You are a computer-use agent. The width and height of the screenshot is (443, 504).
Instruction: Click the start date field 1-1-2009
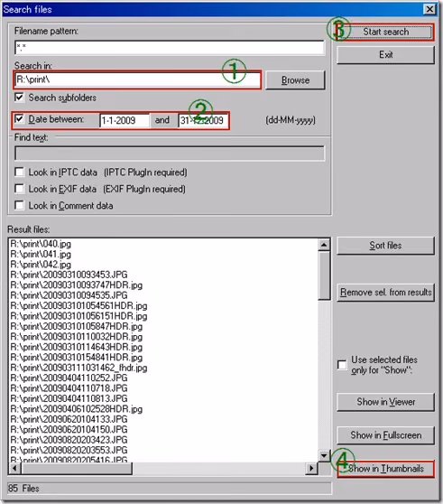pos(125,120)
